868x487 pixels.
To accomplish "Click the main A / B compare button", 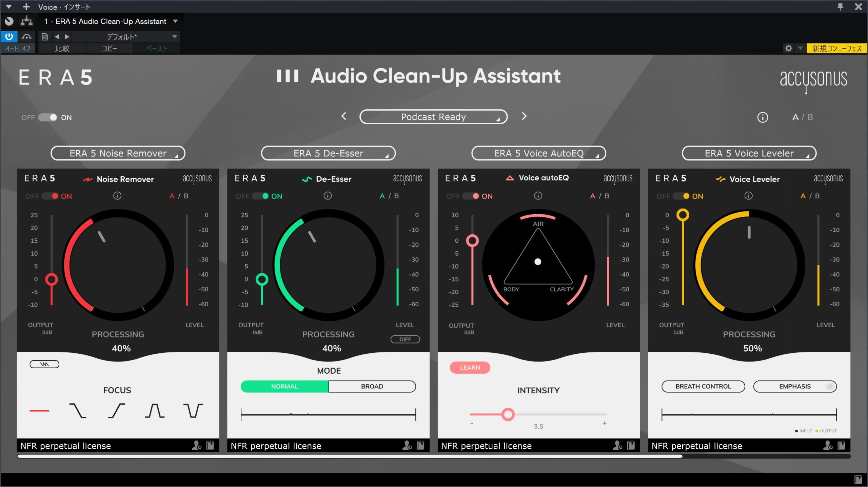I will (x=803, y=117).
